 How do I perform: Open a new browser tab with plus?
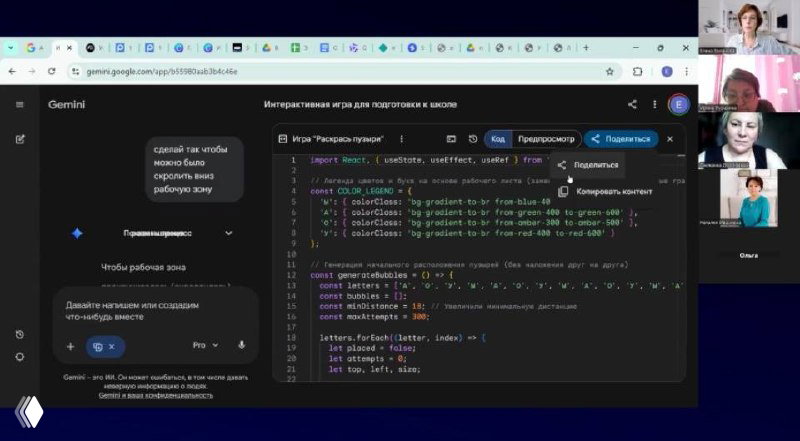click(586, 47)
